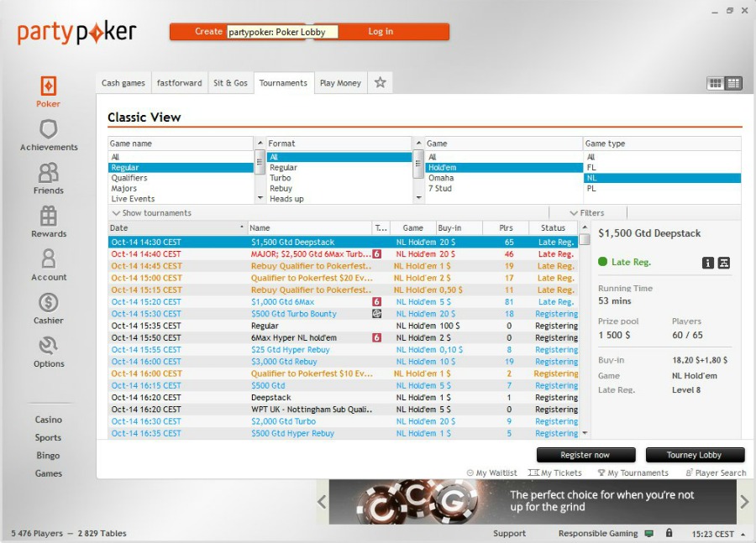The image size is (756, 543).
Task: Switch to the Cash games tab
Action: click(123, 83)
